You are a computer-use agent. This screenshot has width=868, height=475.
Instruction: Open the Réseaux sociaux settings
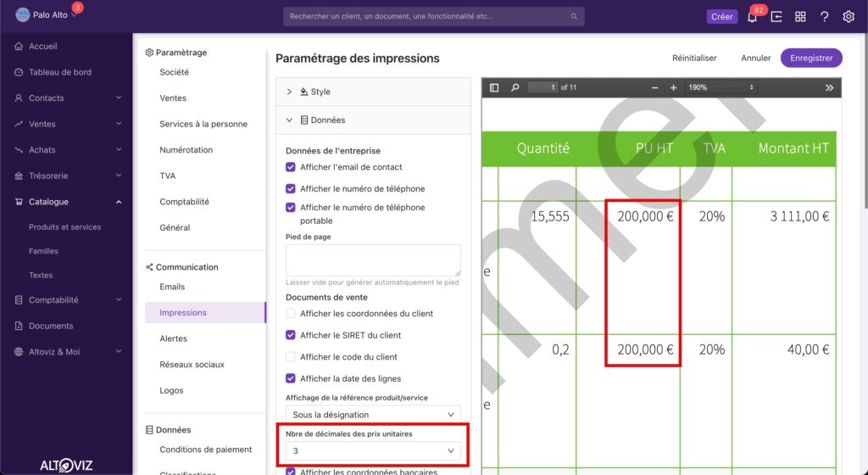(192, 365)
